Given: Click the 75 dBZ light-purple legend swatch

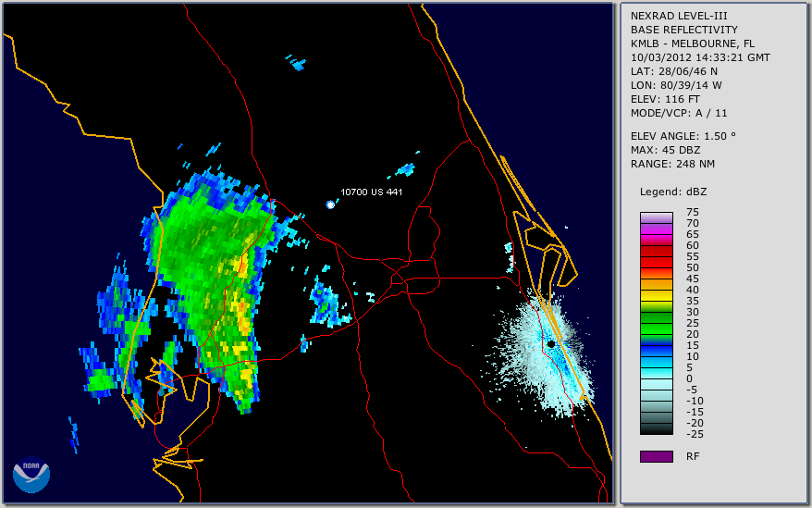Looking at the screenshot, I should click(x=657, y=217).
